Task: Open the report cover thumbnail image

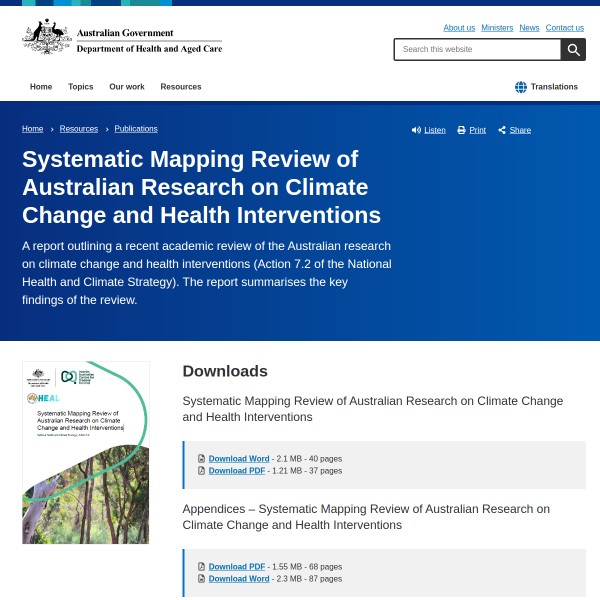Action: click(x=86, y=452)
